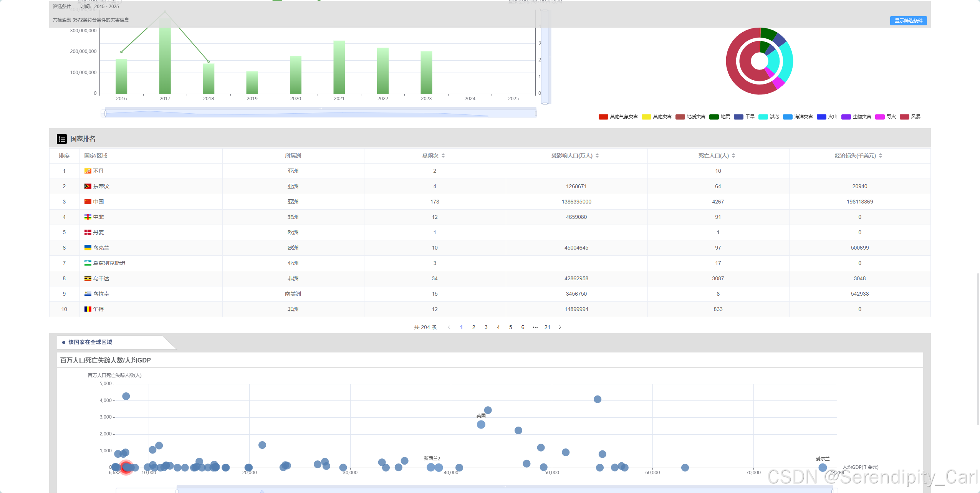
Task: Go to page 21 of table
Action: (x=547, y=327)
